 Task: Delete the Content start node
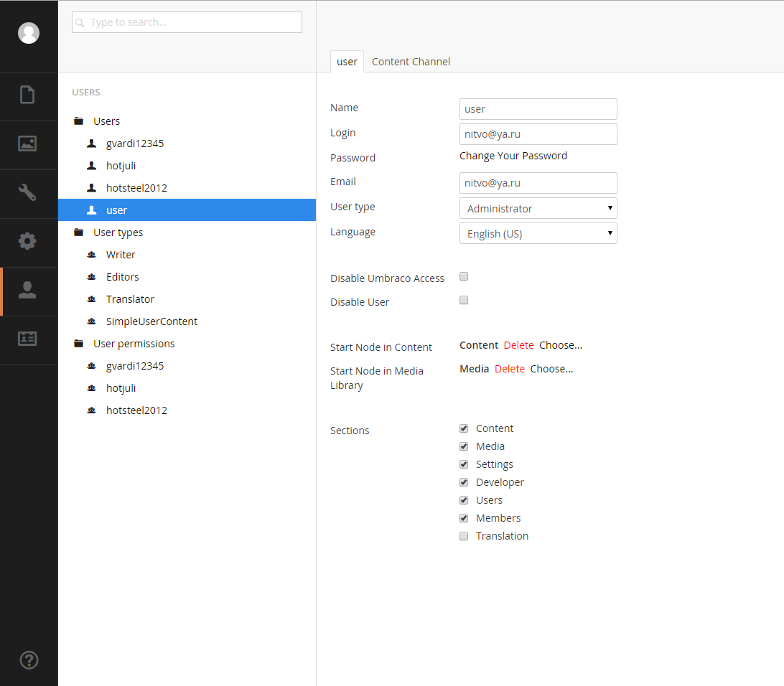click(x=518, y=345)
